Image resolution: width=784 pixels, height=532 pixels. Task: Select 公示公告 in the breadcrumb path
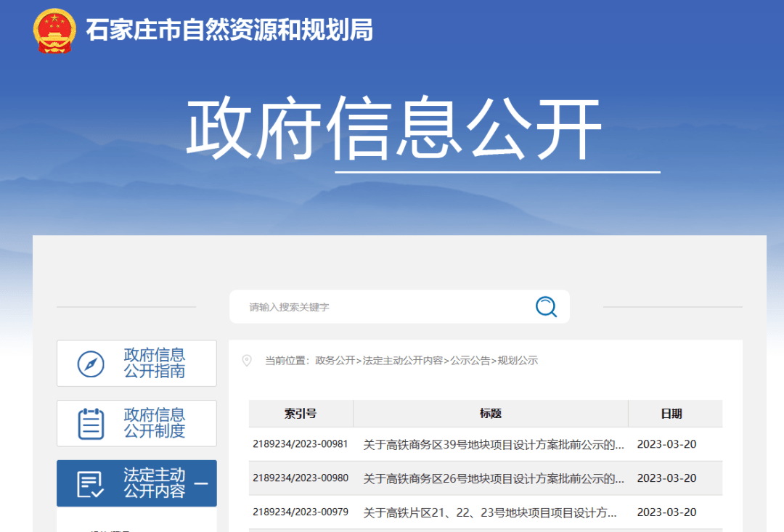470,361
